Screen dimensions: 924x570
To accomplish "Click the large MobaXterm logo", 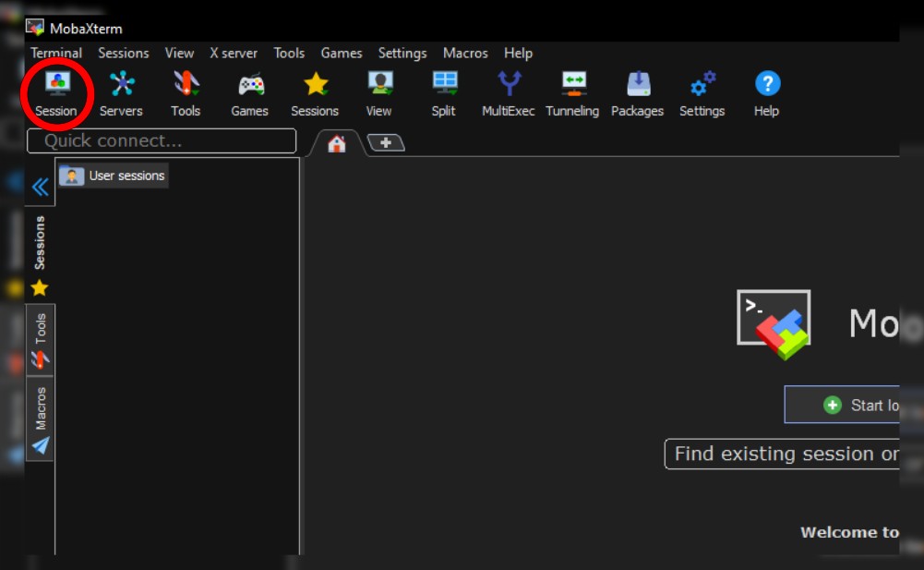I will (774, 324).
